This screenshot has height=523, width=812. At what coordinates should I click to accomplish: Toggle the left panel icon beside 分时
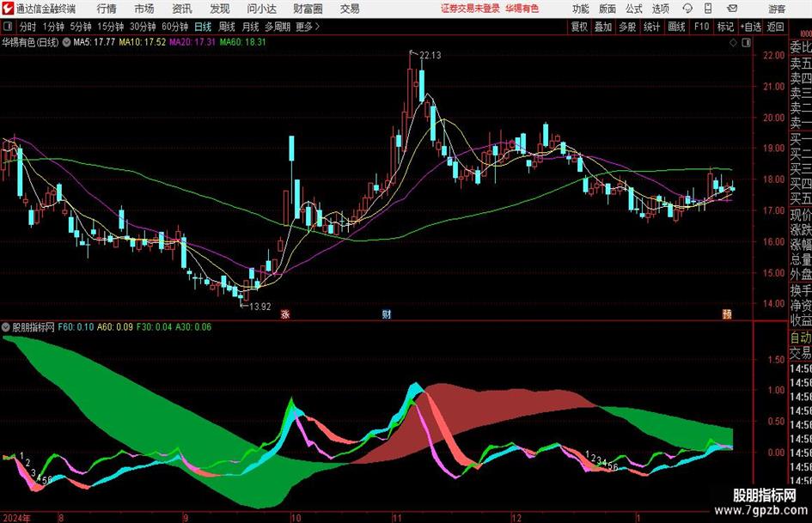[8, 27]
